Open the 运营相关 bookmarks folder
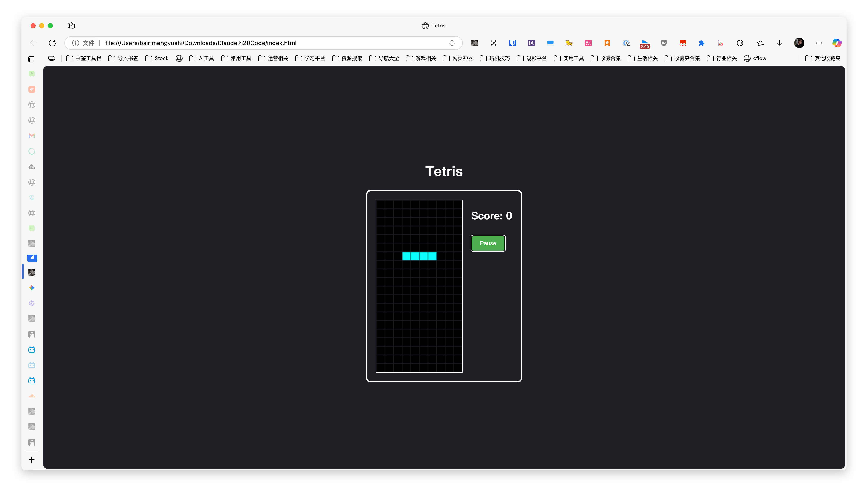 (273, 58)
